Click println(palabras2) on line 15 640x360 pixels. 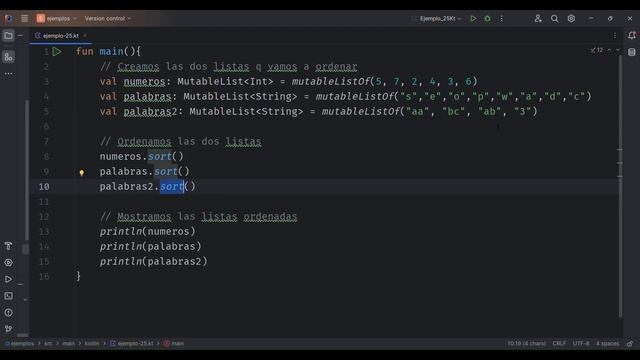click(153, 261)
